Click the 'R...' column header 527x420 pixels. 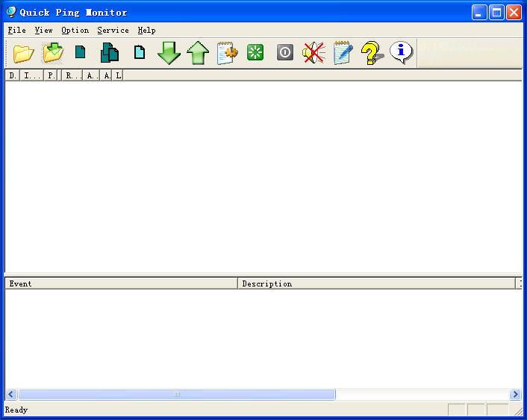[x=72, y=75]
